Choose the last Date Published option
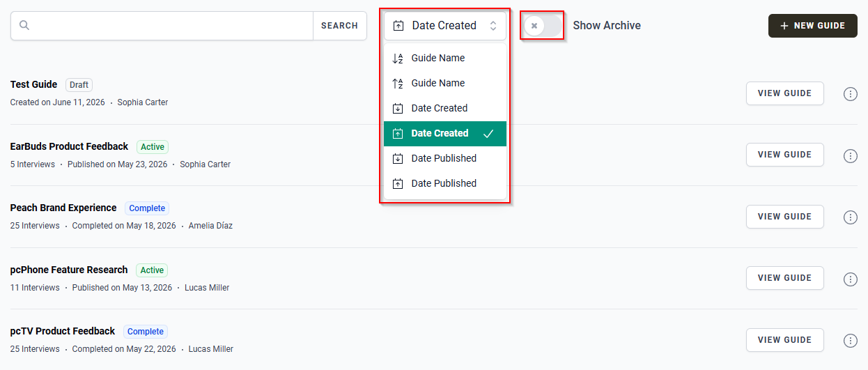The width and height of the screenshot is (868, 370). (444, 183)
